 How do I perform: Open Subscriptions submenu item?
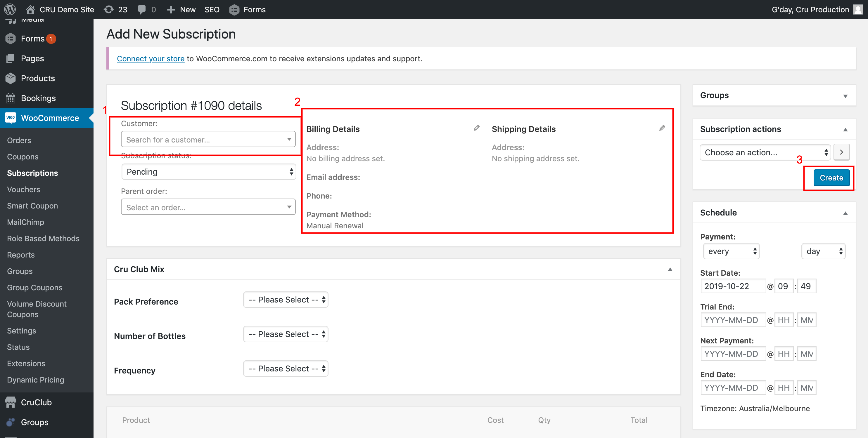(32, 173)
